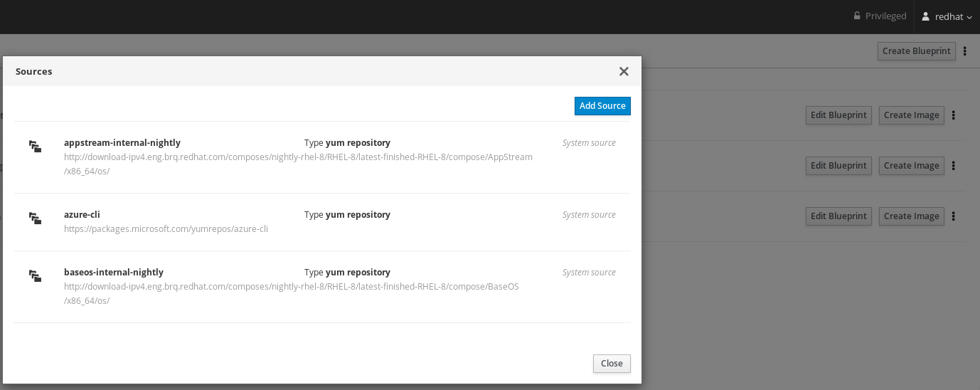Click Create Image in the second row
This screenshot has height=390, width=980.
pos(911,166)
